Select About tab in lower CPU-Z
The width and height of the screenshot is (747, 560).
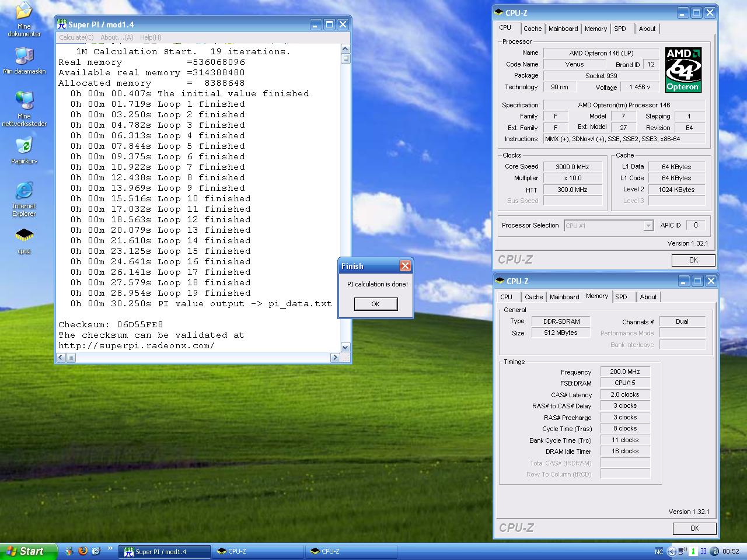click(648, 297)
